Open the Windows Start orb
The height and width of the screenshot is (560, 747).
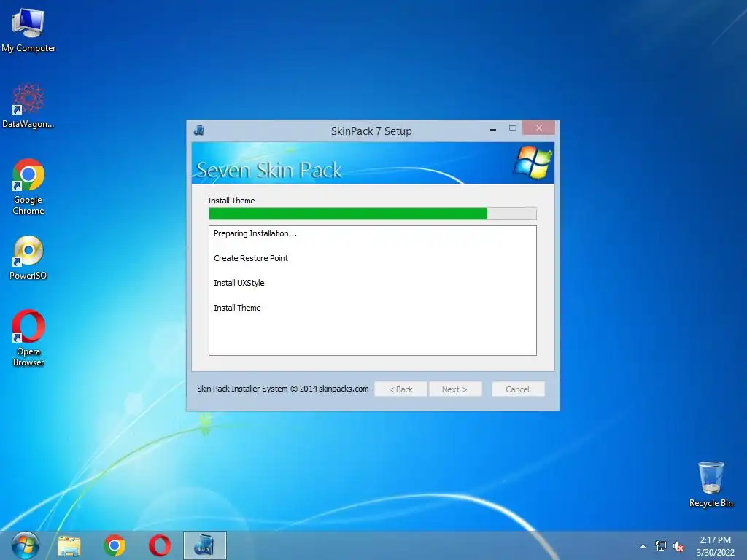25,545
